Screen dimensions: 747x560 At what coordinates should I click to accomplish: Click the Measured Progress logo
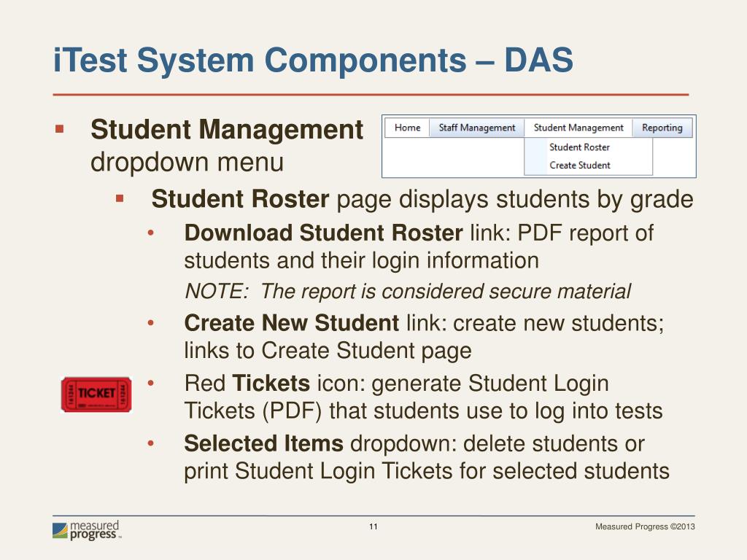[88, 530]
